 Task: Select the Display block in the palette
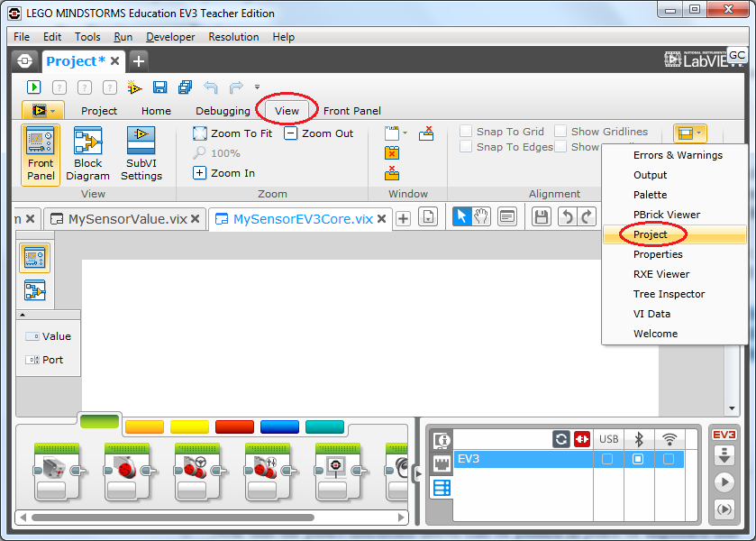(x=338, y=472)
